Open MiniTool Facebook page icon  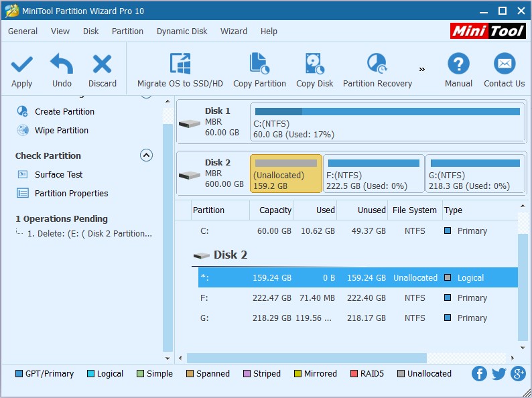click(479, 374)
